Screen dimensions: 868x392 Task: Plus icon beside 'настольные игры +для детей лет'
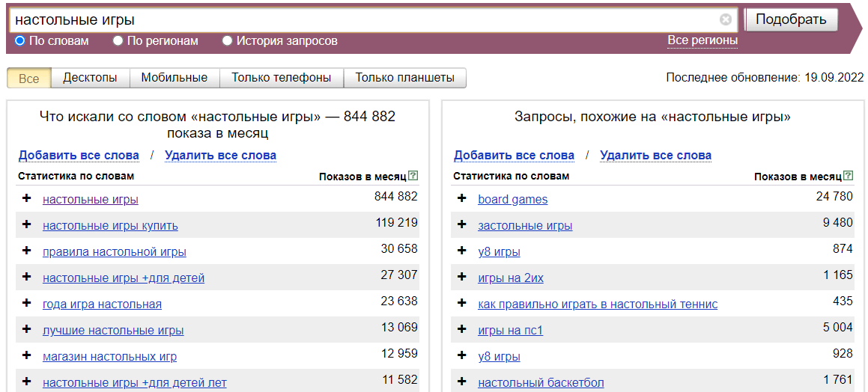[x=26, y=382]
